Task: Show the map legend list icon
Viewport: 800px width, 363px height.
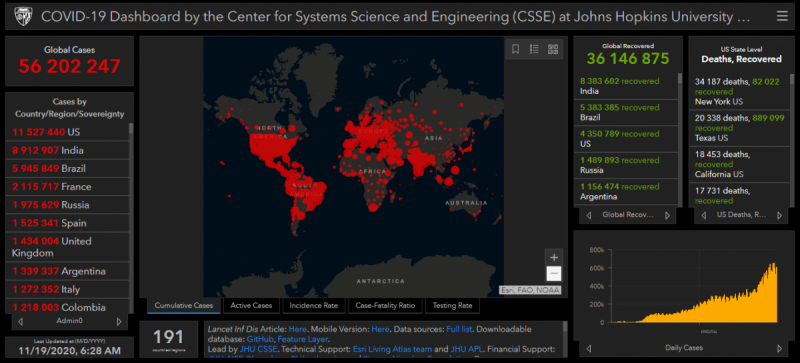Action: click(534, 49)
